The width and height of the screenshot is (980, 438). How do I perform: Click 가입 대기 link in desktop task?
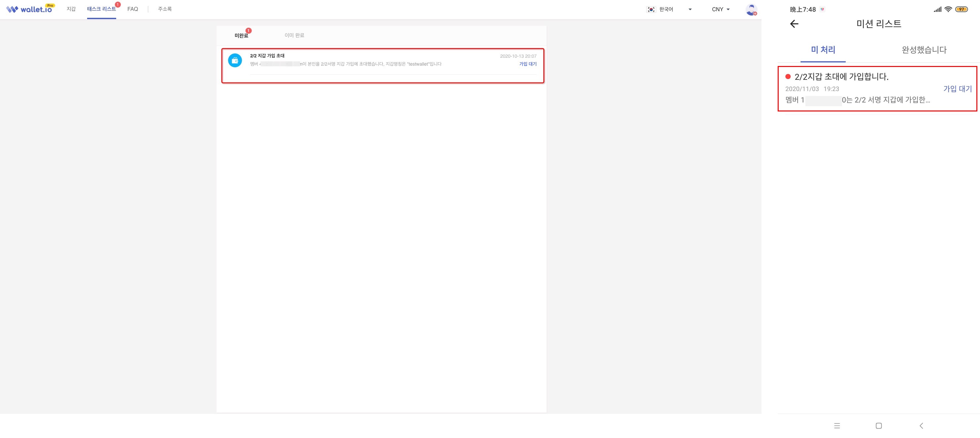coord(528,64)
